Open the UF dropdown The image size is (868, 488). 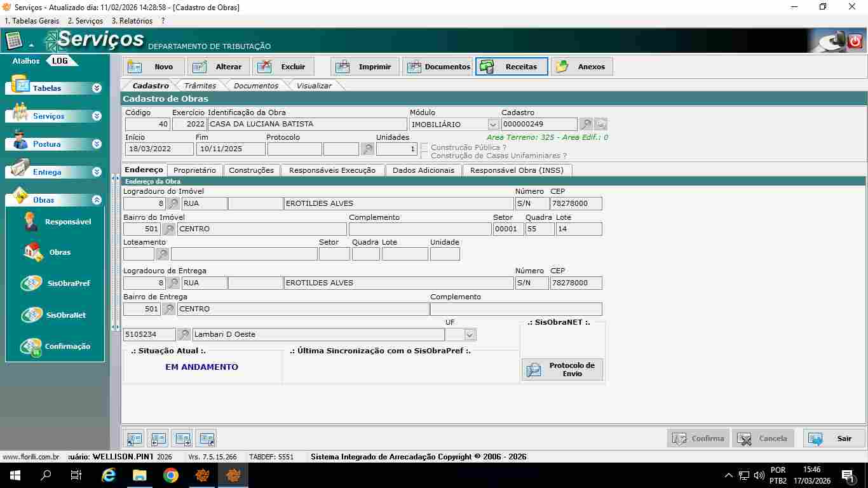point(470,334)
